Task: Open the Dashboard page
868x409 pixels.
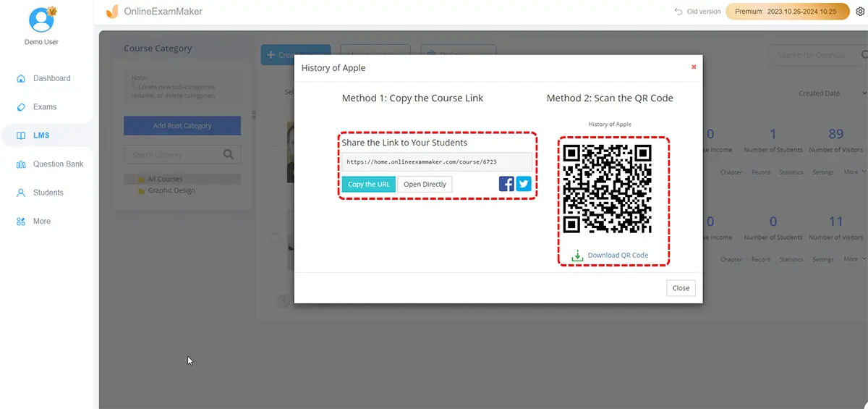Action: 51,78
